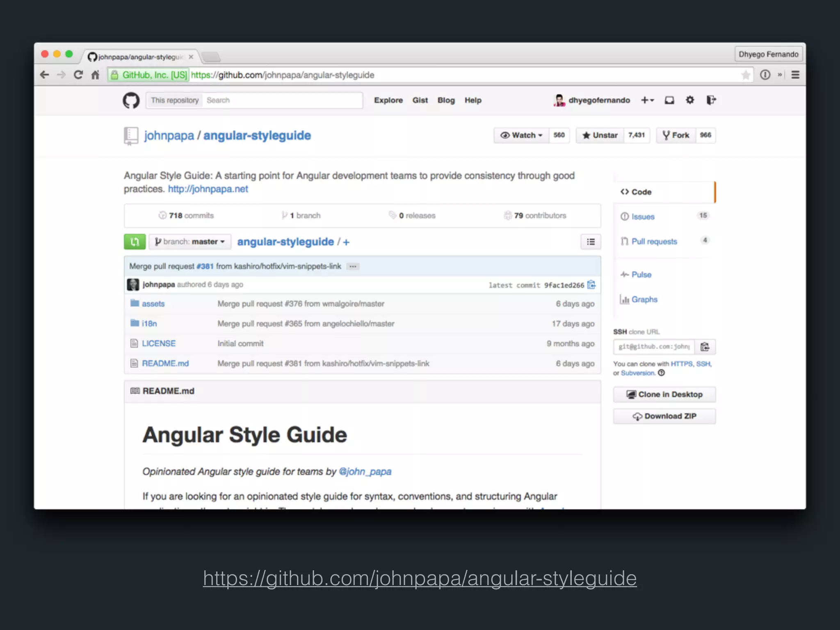Open Pull requests in sidebar
Viewport: 840px width, 630px height.
[x=654, y=242]
